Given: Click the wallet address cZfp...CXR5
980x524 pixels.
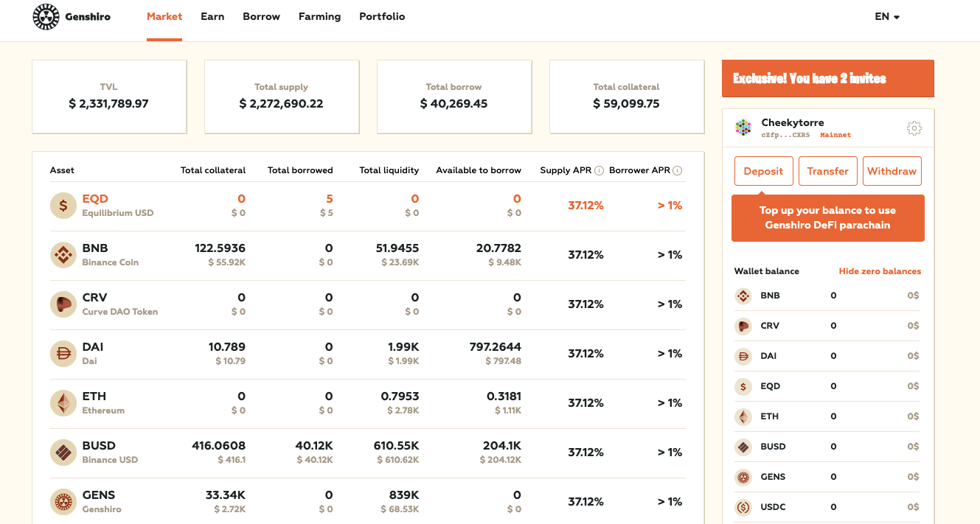Looking at the screenshot, I should 786,136.
